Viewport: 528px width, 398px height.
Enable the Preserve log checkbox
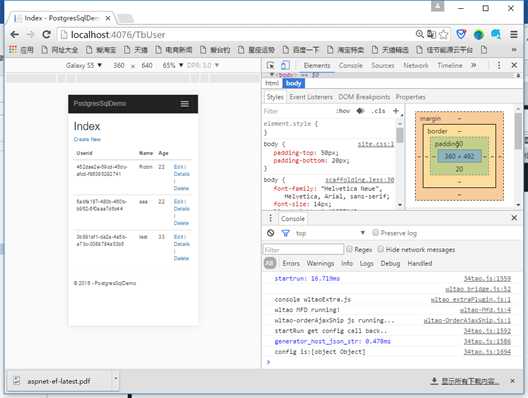pyautogui.click(x=375, y=233)
